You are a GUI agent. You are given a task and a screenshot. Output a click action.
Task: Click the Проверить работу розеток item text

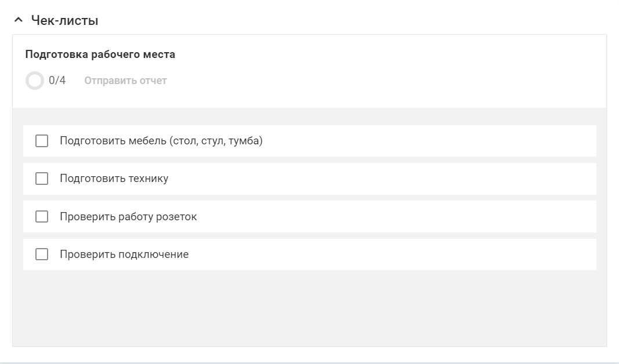[128, 217]
